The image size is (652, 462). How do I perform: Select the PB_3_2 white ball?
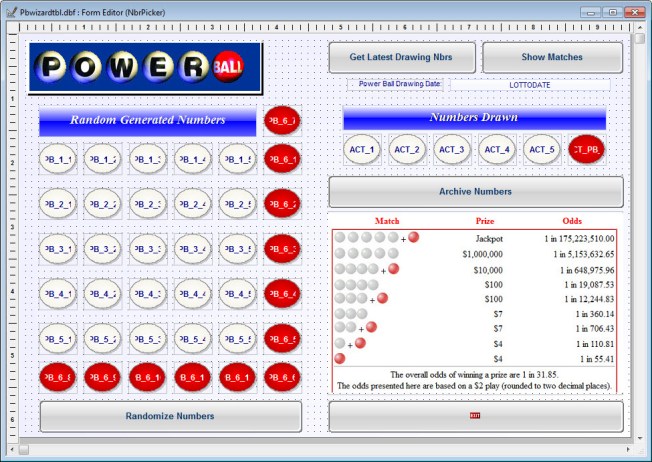[103, 249]
